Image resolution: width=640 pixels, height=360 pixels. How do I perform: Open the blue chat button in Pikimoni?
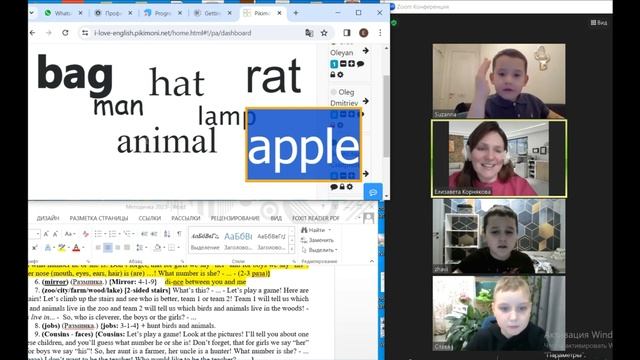[373, 192]
